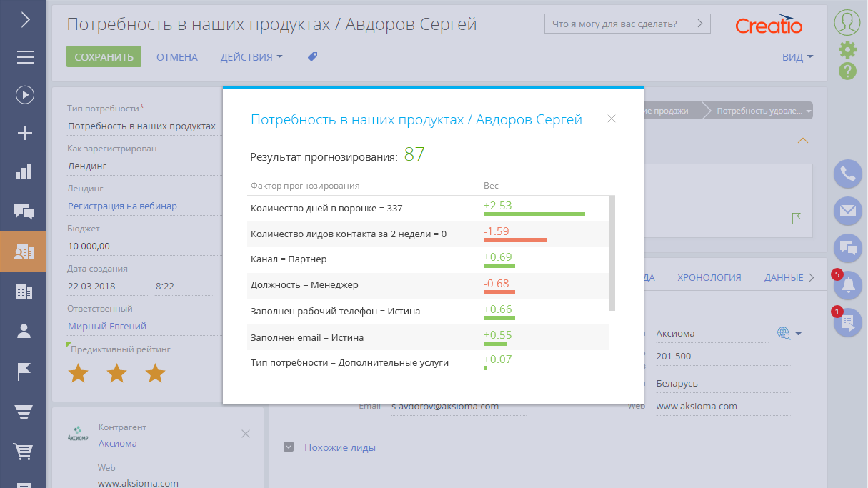Click the Тип потребности field value
The image size is (868, 488).
(142, 126)
